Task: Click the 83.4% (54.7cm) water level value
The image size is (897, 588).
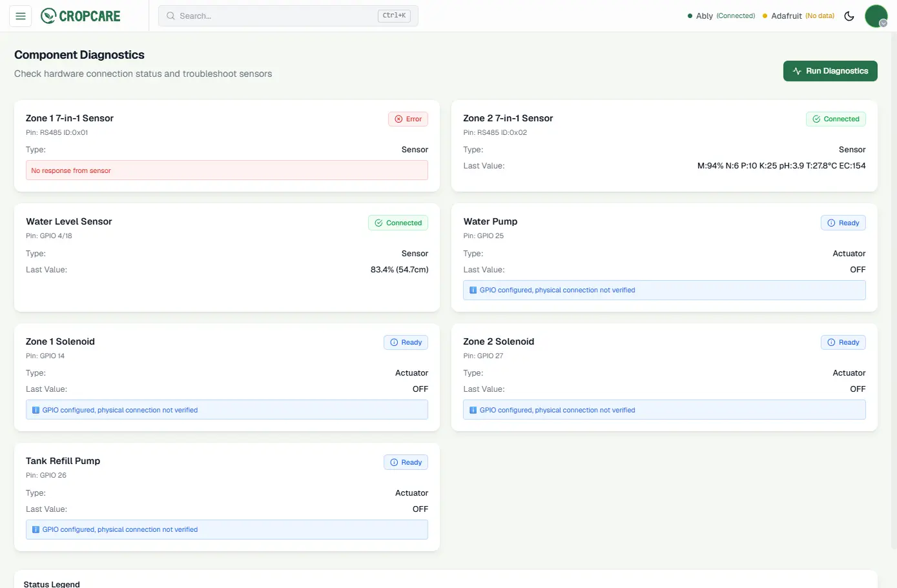Action: tap(399, 270)
